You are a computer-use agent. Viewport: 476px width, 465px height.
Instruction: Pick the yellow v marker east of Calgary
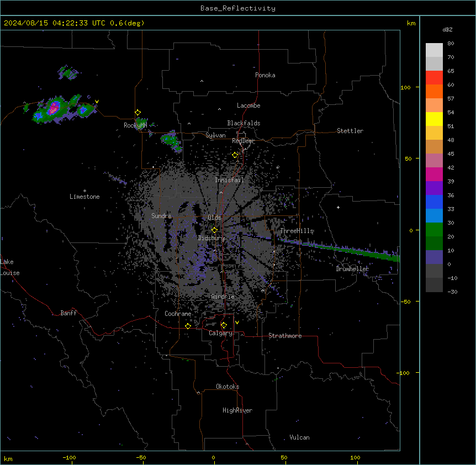[x=237, y=323]
